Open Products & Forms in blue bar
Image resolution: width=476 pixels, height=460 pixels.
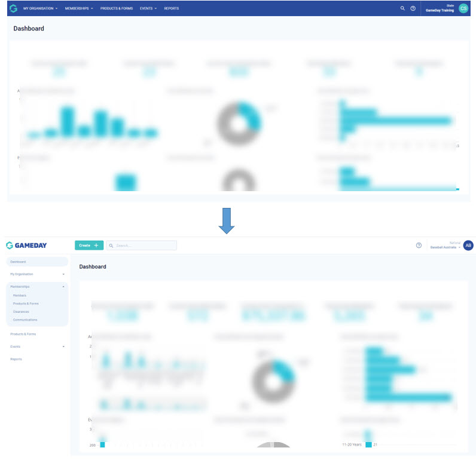pos(117,8)
